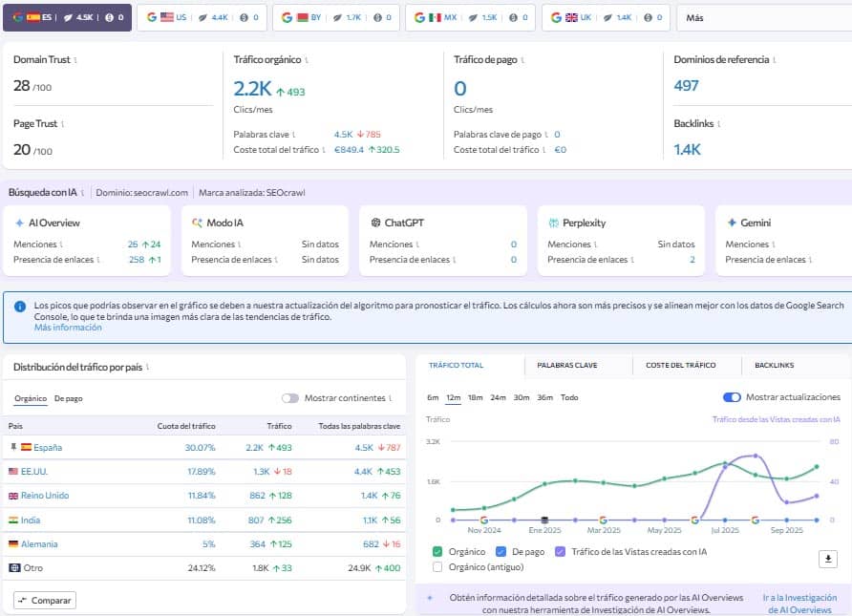Open the Más información link
852x616 pixels.
point(68,328)
